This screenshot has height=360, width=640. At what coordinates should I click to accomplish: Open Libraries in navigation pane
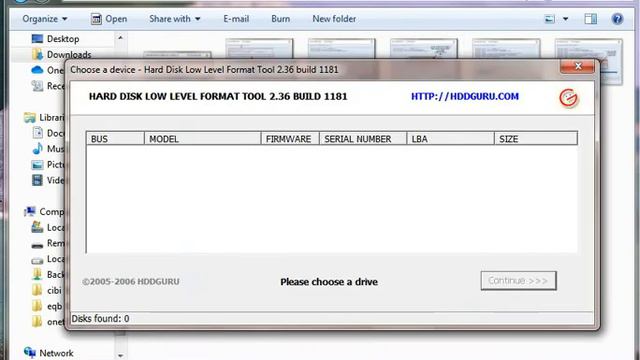pyautogui.click(x=44, y=118)
